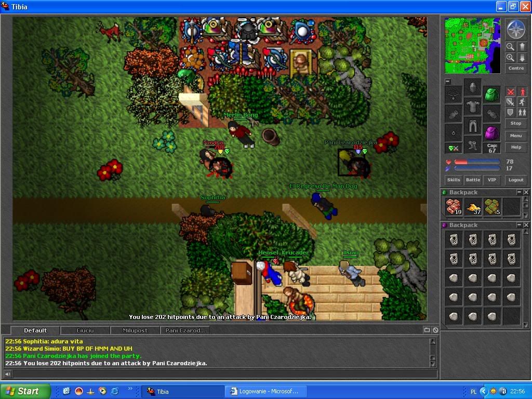Select the amulet necklace slot
Image resolution: width=532 pixels, height=399 pixels.
pyautogui.click(x=454, y=95)
